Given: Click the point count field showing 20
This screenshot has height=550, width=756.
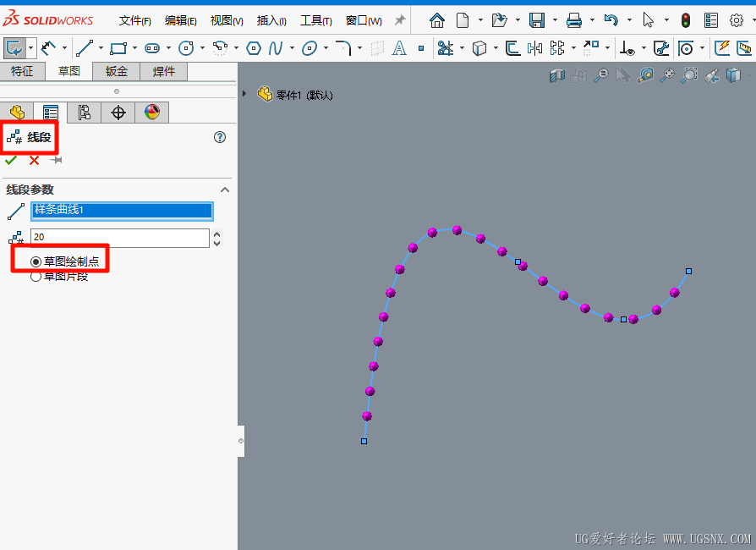Looking at the screenshot, I should [x=120, y=238].
